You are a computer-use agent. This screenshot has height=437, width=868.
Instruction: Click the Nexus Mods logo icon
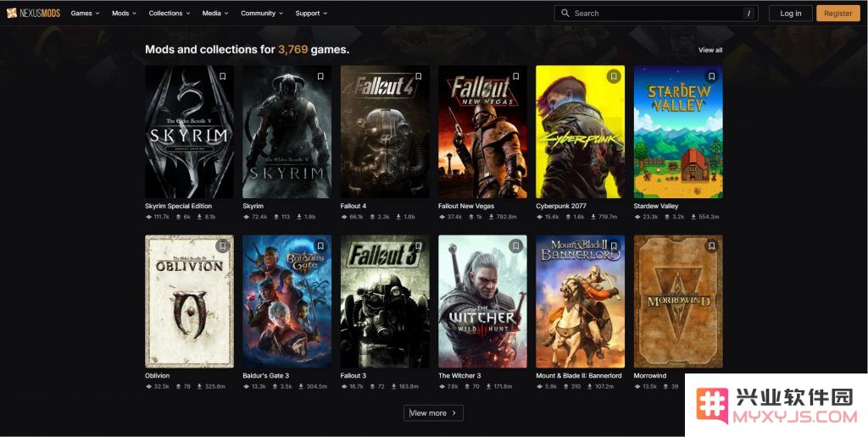pos(12,14)
